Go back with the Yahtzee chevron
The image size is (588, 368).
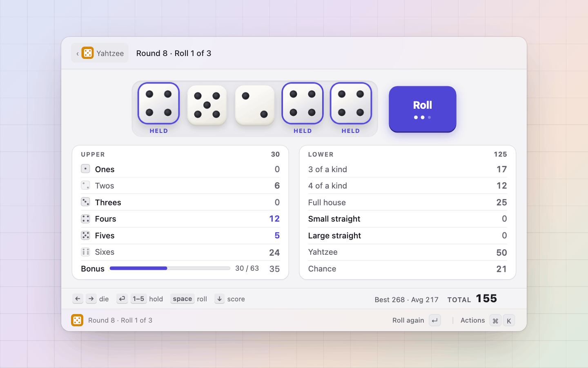(x=78, y=54)
